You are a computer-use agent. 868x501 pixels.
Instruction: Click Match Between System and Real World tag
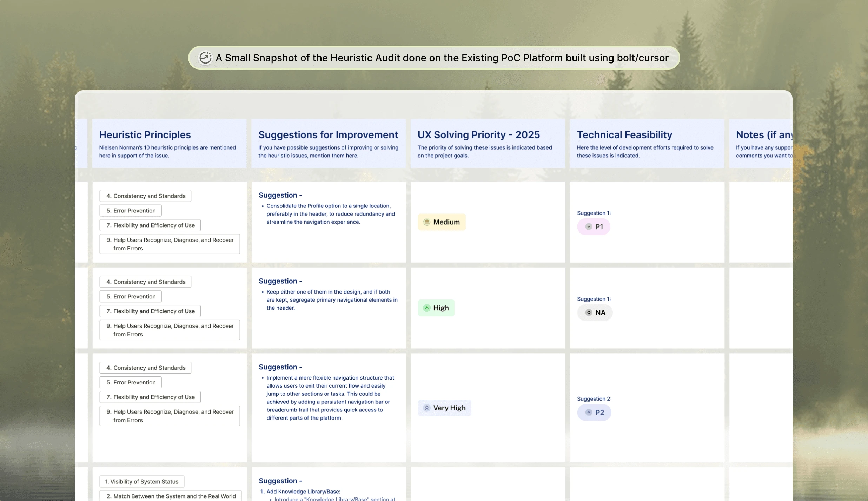pos(171,496)
